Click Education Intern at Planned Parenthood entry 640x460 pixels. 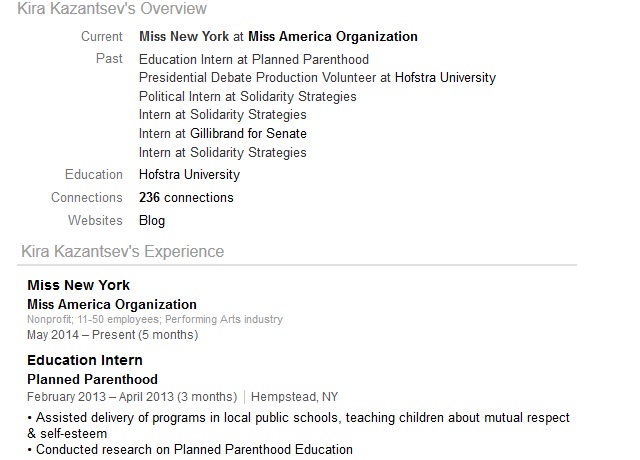tap(254, 60)
